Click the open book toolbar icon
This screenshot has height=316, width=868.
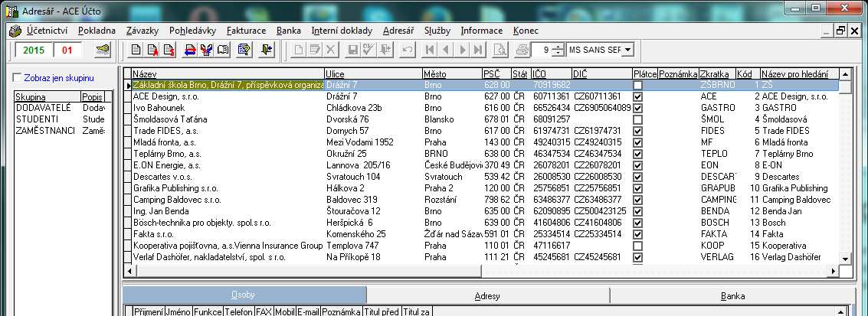[223, 50]
